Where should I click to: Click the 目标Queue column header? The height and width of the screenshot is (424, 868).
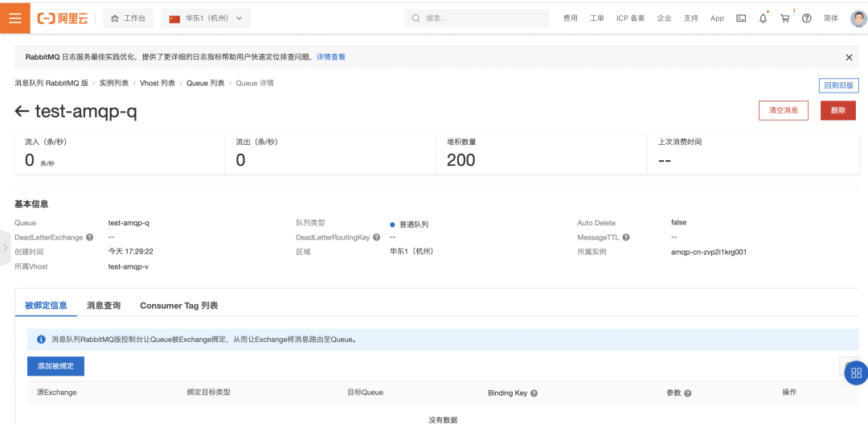365,393
